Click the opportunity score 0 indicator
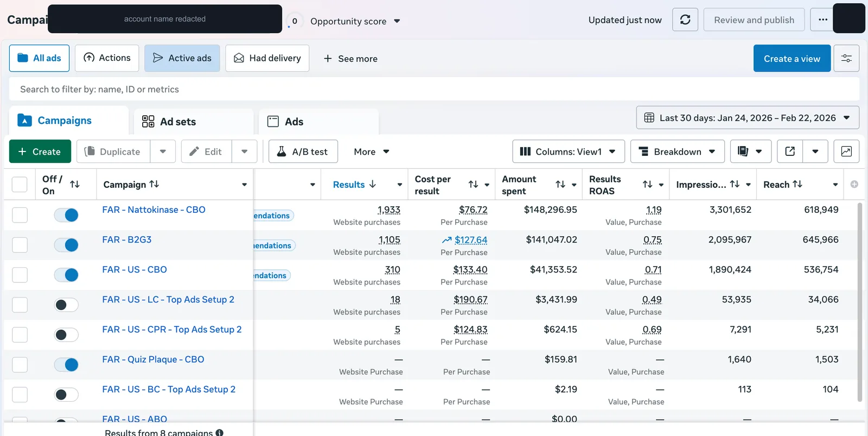868x436 pixels. tap(295, 21)
